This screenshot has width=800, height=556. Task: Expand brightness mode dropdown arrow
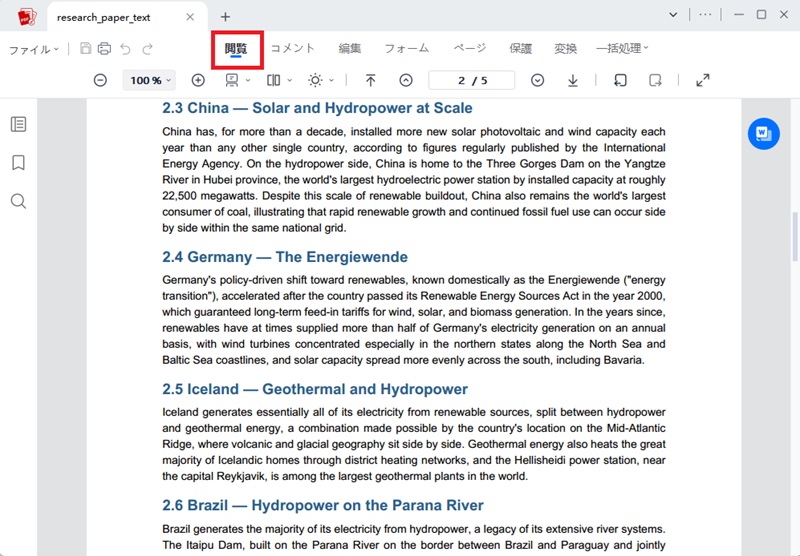click(x=331, y=80)
